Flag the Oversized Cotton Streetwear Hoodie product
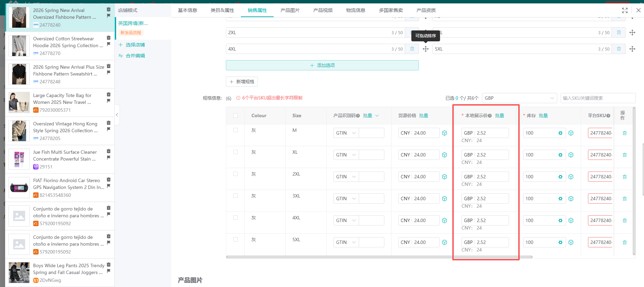644x287 pixels. click(x=109, y=44)
